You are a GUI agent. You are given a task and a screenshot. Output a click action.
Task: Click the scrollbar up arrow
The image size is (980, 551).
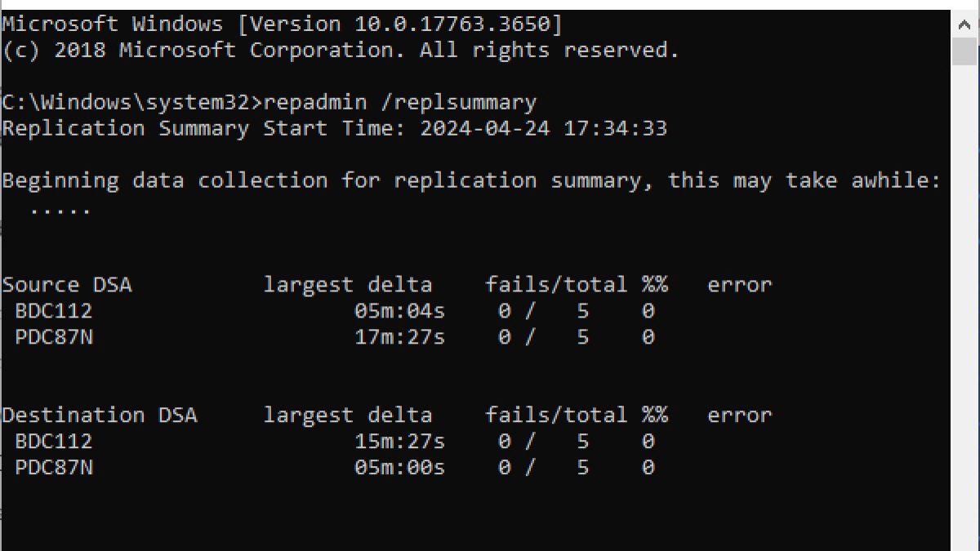tap(964, 24)
